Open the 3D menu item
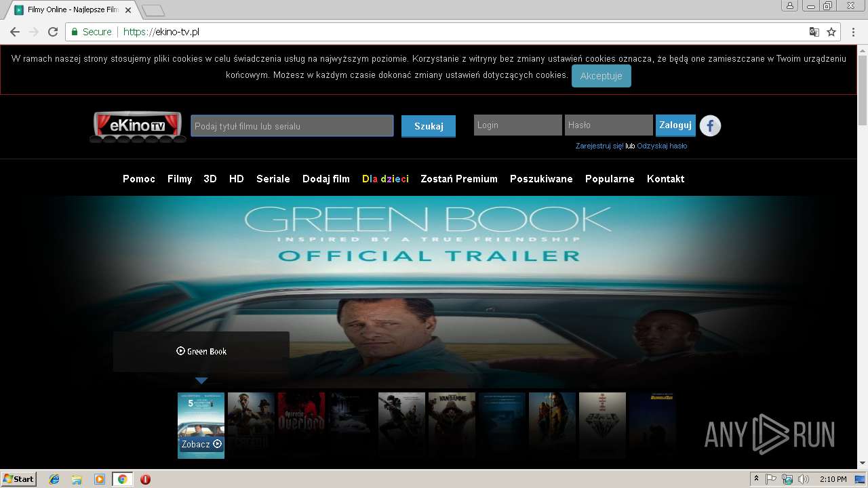The width and height of the screenshot is (868, 488). click(x=210, y=179)
